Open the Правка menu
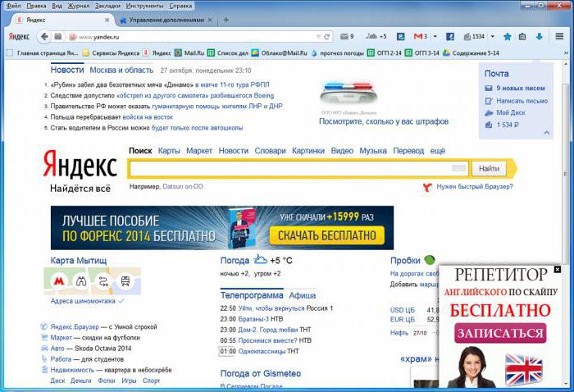 [x=36, y=6]
